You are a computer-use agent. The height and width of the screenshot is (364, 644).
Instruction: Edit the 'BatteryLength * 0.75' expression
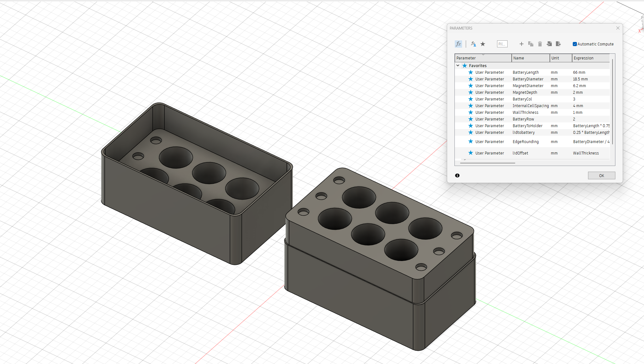(x=591, y=126)
